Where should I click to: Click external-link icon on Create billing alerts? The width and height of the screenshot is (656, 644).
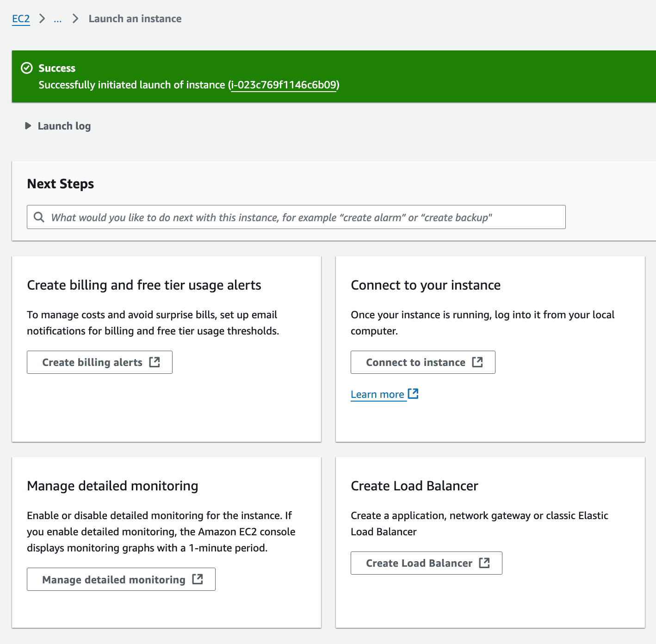click(155, 362)
